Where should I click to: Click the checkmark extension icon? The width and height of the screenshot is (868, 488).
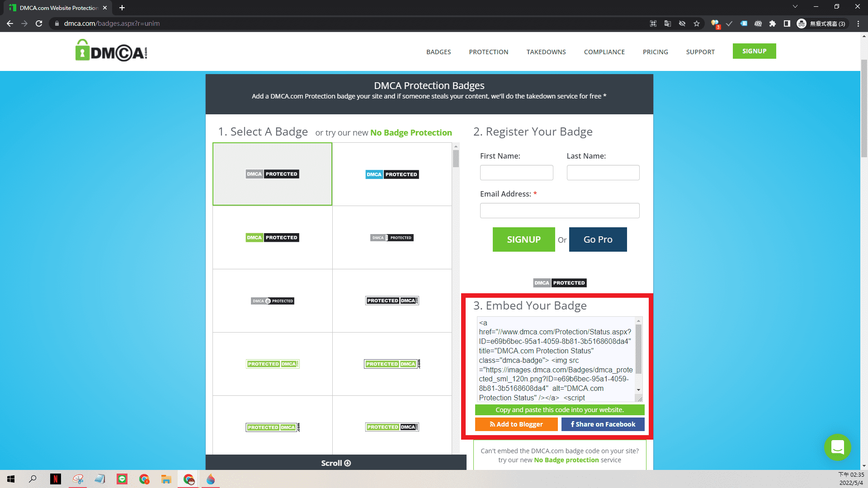coord(729,23)
